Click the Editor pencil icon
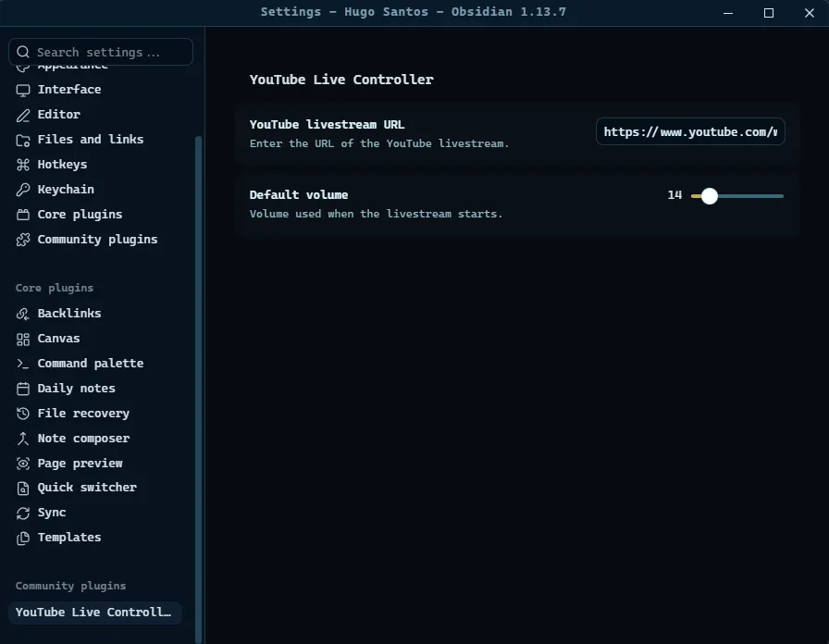This screenshot has height=644, width=829. pyautogui.click(x=23, y=116)
